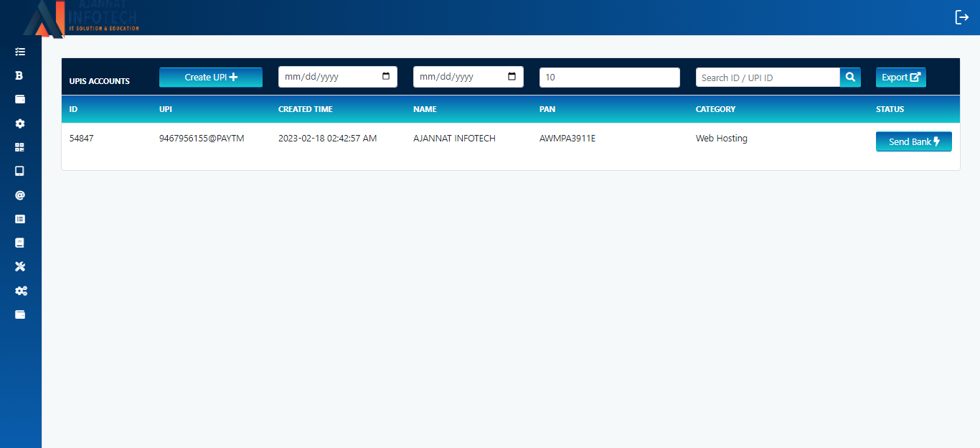Click the Ajannat Infotech logo
The image size is (980, 448).
[x=80, y=18]
